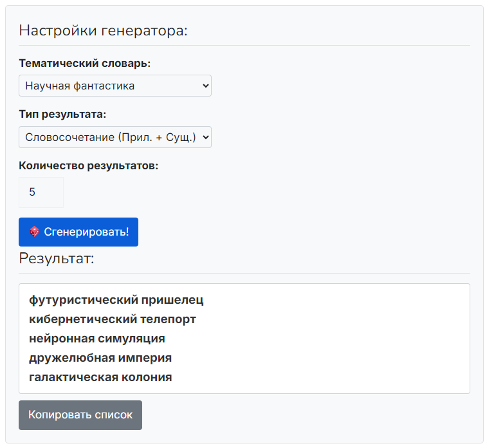Click the Количество результатов number field
The image size is (487, 448).
[41, 192]
